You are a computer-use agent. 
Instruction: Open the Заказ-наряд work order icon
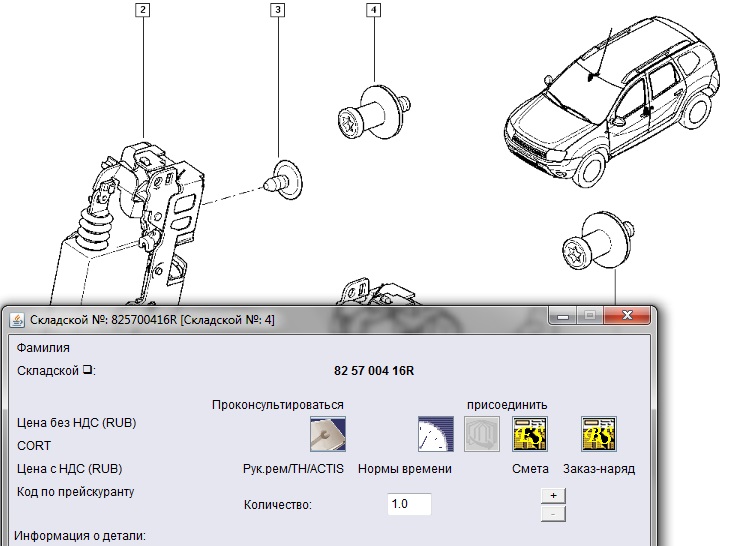pos(598,434)
